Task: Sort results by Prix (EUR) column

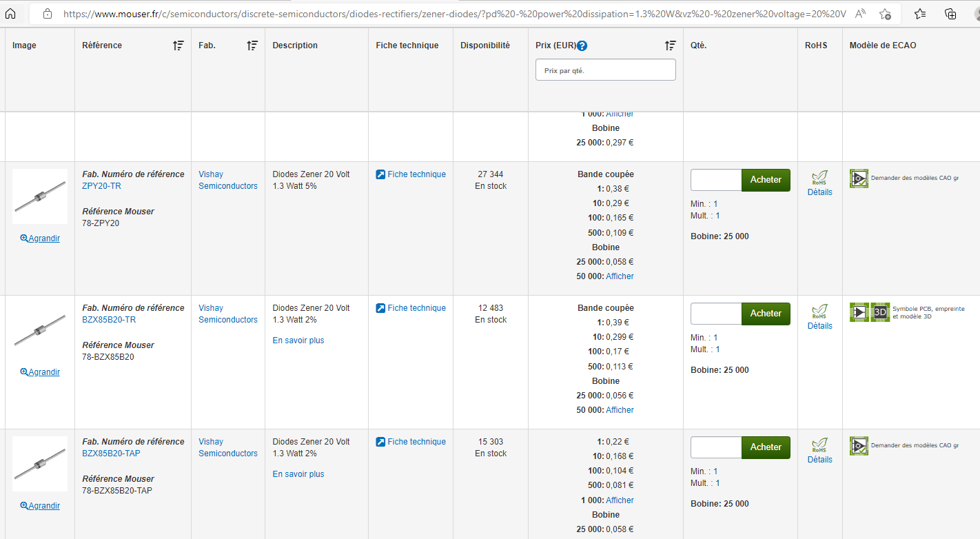Action: click(670, 45)
